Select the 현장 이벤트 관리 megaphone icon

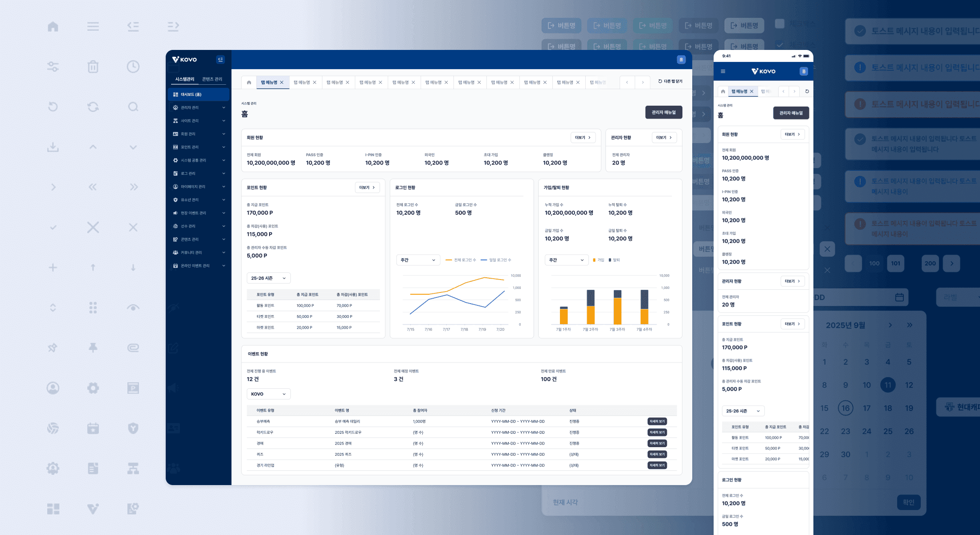(x=175, y=213)
